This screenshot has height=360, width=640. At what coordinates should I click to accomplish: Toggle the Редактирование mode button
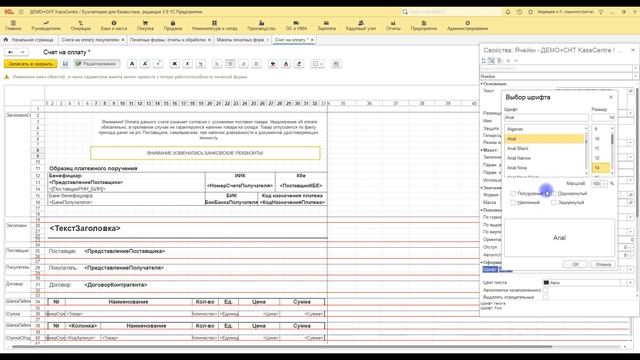(x=97, y=64)
